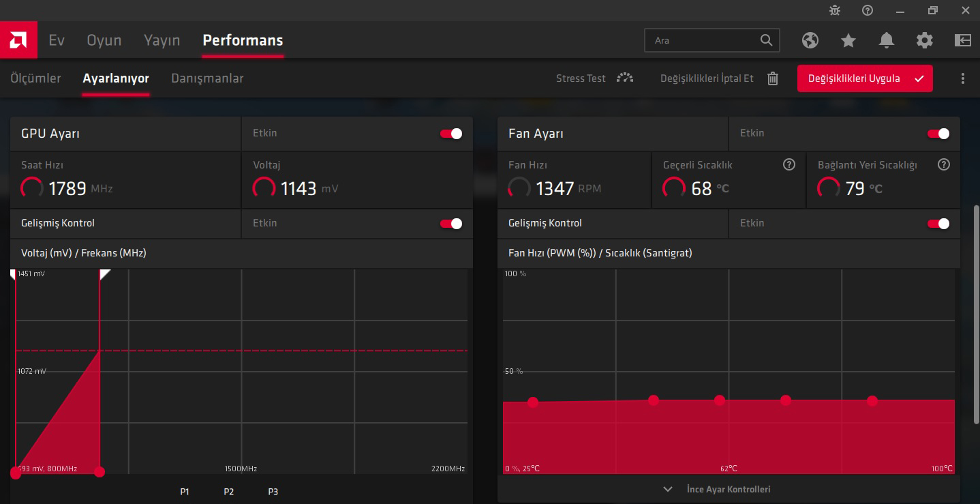
Task: Select the first fan curve point
Action: (x=533, y=402)
